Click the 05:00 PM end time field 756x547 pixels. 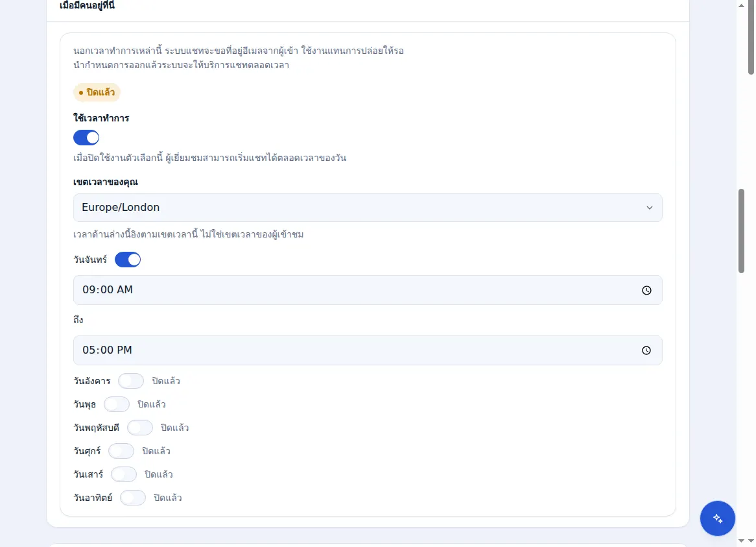tap(368, 350)
